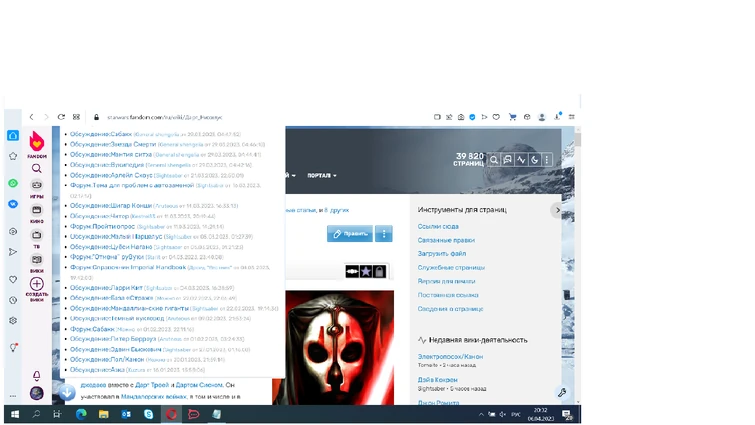Click the blue down-arrow round button
755x425 pixels.
click(67, 392)
